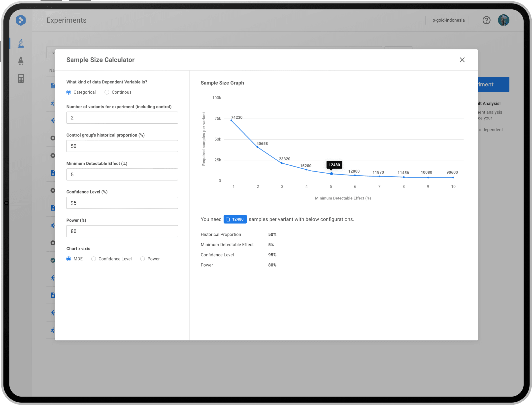Screen dimensions: 532x405
Task: Select the Categorical data type option
Action: pos(69,92)
